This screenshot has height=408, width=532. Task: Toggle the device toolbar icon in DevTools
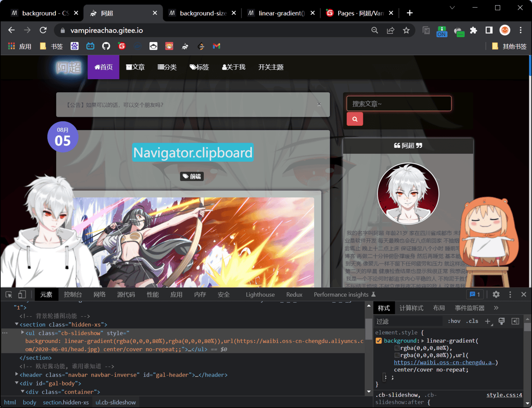[22, 295]
